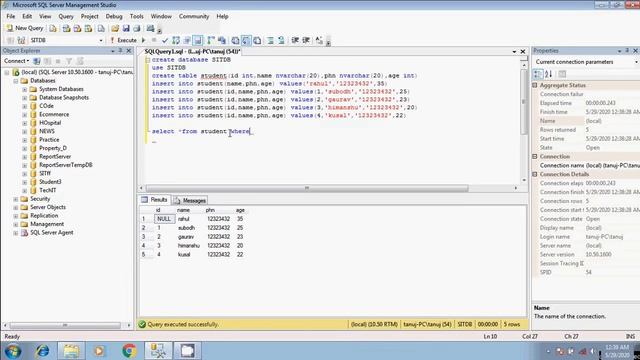Image resolution: width=640 pixels, height=360 pixels.
Task: Comment out the selected lines icon
Action: coord(270,40)
